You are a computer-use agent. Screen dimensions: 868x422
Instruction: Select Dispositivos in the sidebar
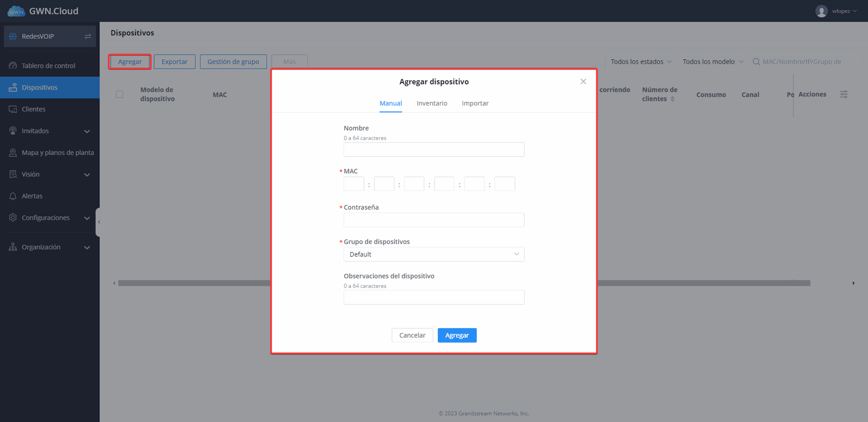point(50,87)
